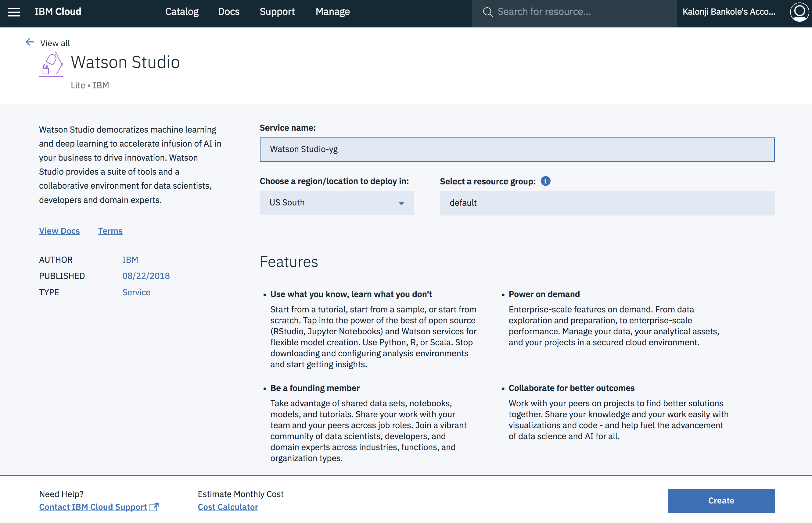Open the View Docs link
The image size is (812, 523).
tap(59, 231)
